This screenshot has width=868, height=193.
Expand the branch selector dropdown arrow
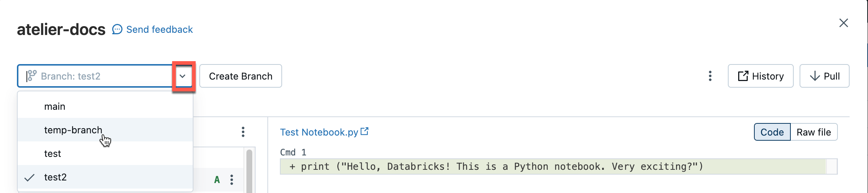[x=183, y=76]
